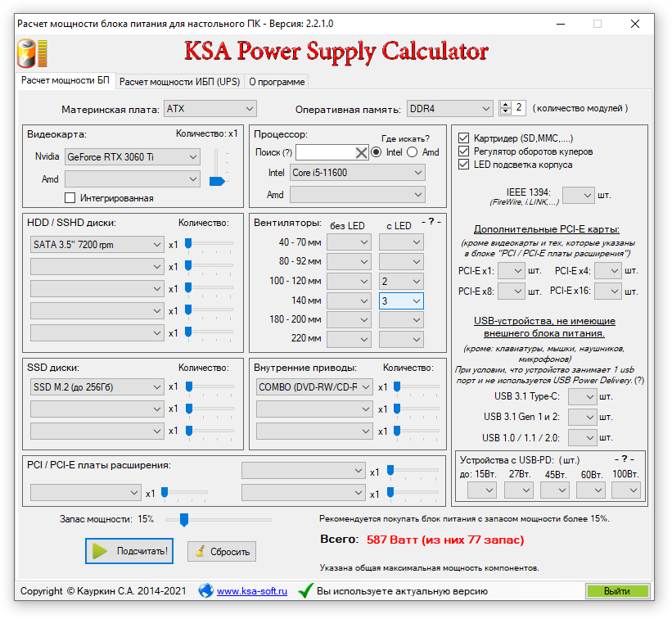Open the 220 mm LED fan dropdown
This screenshot has height=619, width=672.
click(401, 339)
